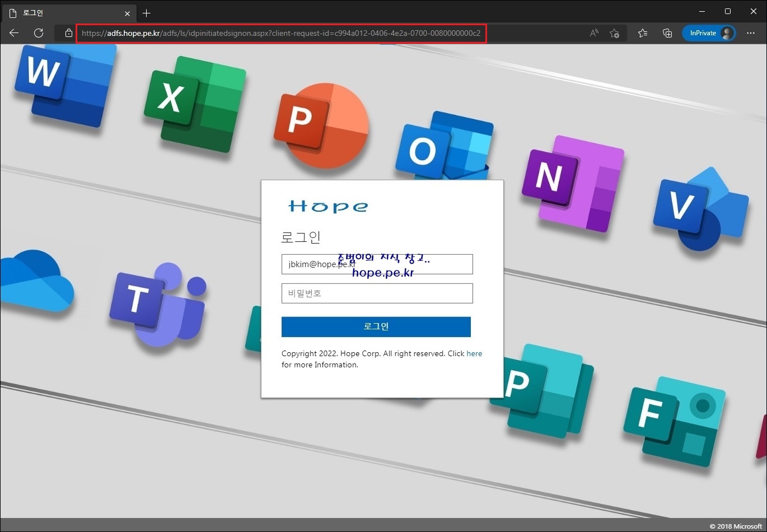
Task: Select the 로그인 browser tab
Action: point(69,13)
